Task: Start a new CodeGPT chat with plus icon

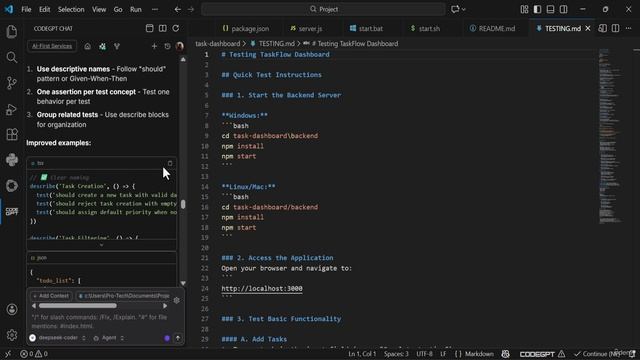Action: (x=154, y=47)
